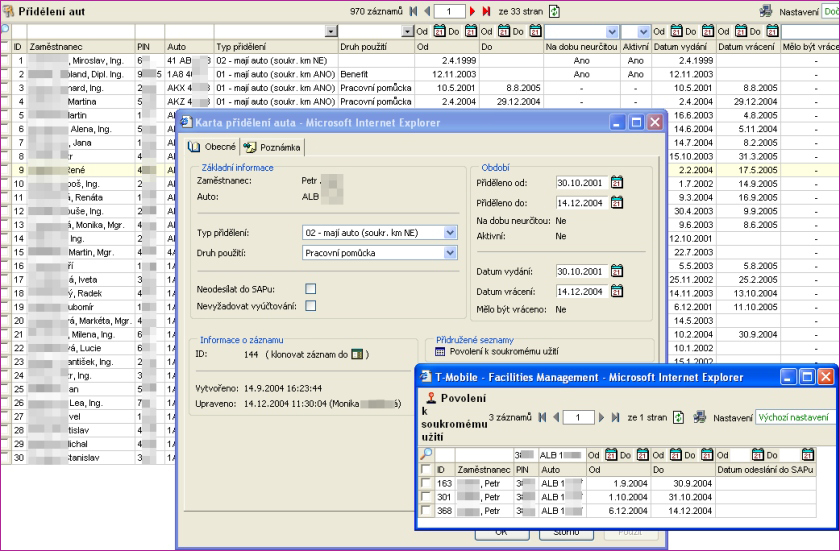This screenshot has height=551, width=840.
Task: Enable Nevyžadovat vyúčtování checkbox
Action: [310, 306]
